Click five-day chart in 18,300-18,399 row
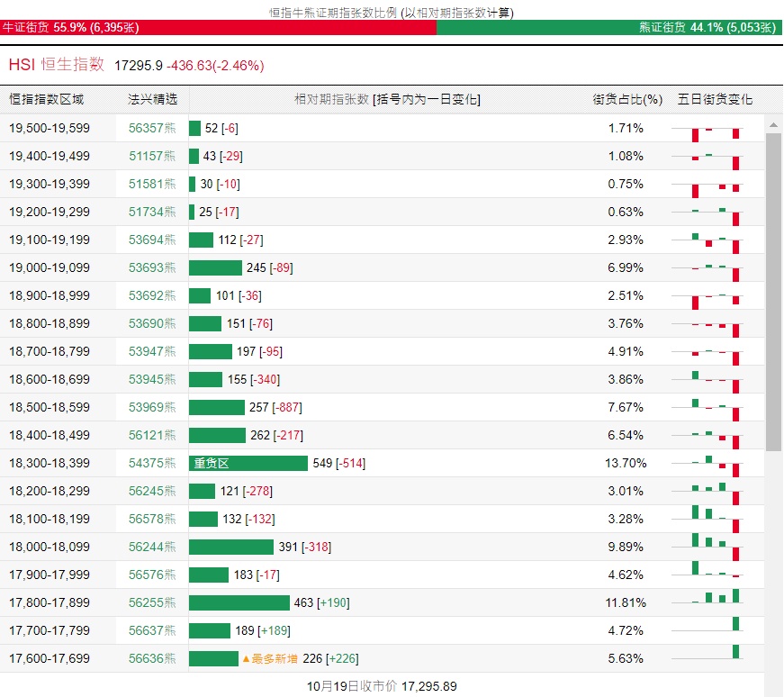Screen dimensions: 784x697 pyautogui.click(x=716, y=463)
